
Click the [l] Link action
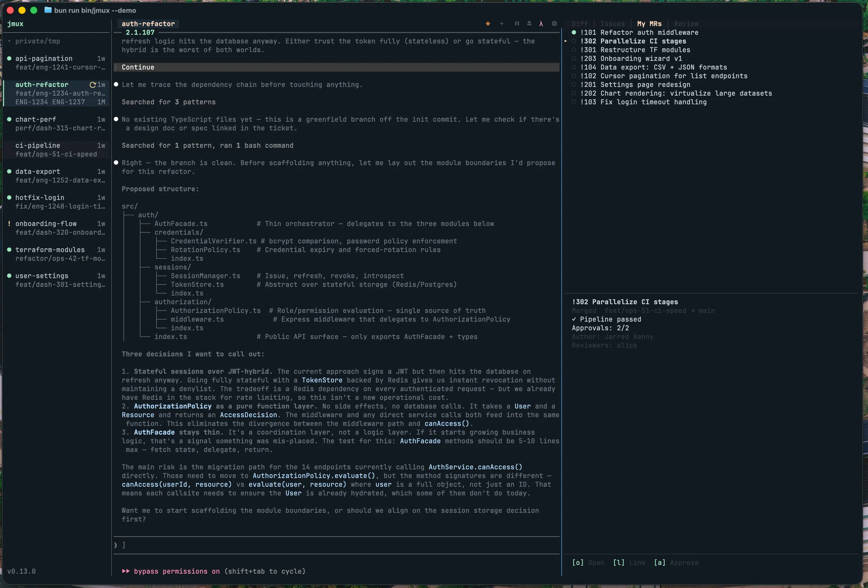(629, 562)
